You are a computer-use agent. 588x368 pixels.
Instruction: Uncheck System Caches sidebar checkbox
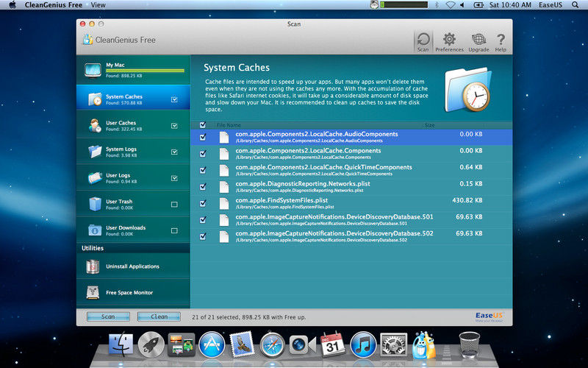(174, 99)
